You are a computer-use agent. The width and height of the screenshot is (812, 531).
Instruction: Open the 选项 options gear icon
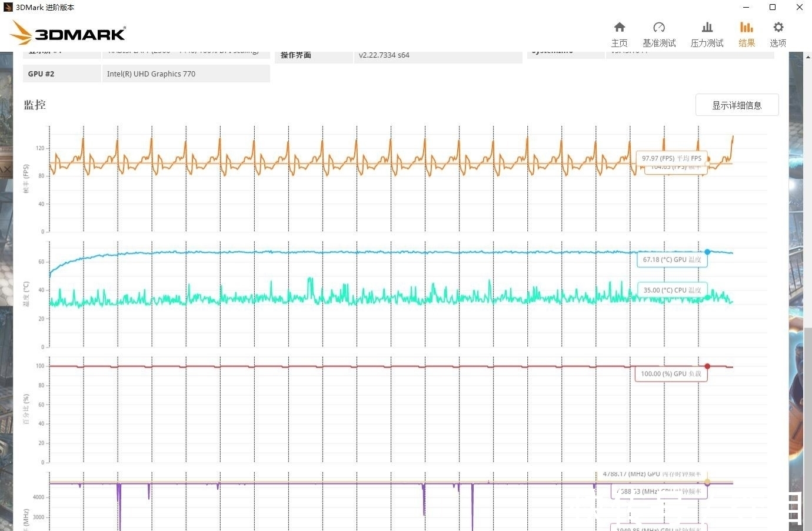click(778, 27)
